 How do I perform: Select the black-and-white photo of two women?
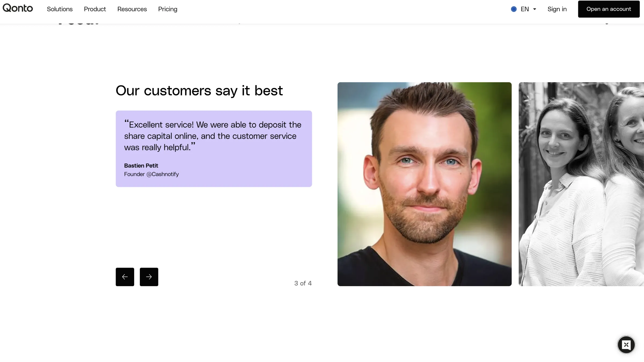coord(581,184)
